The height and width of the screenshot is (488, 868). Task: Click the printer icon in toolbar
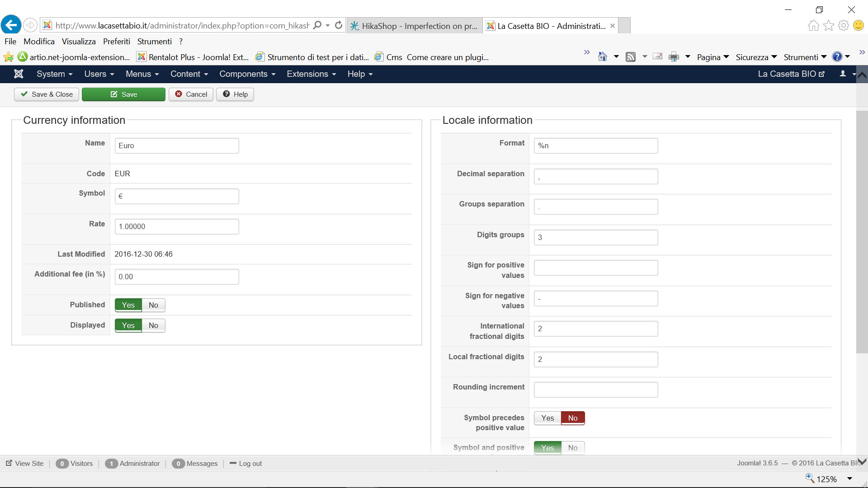tap(674, 57)
